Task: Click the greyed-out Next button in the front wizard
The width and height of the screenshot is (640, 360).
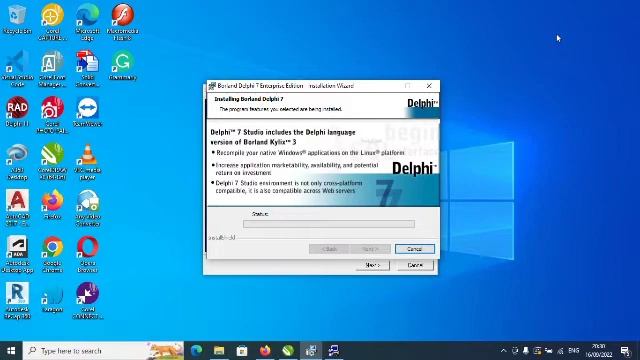Action: pyautogui.click(x=370, y=249)
